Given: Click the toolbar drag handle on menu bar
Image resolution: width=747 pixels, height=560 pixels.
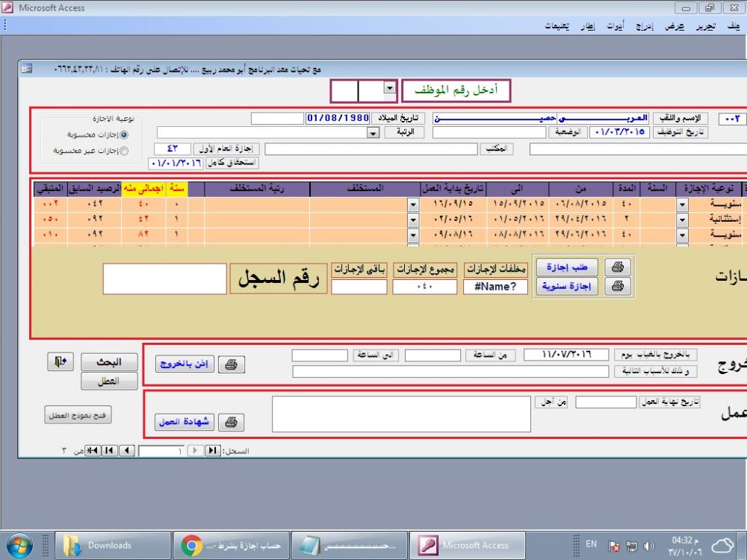Looking at the screenshot, I should (4, 25).
